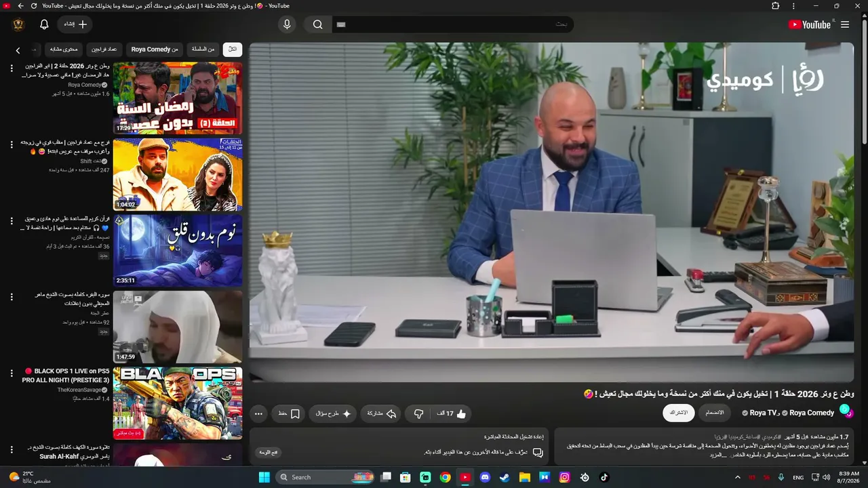Subscribe with the 'الاشتراك' button
The width and height of the screenshot is (868, 488).
click(x=679, y=413)
